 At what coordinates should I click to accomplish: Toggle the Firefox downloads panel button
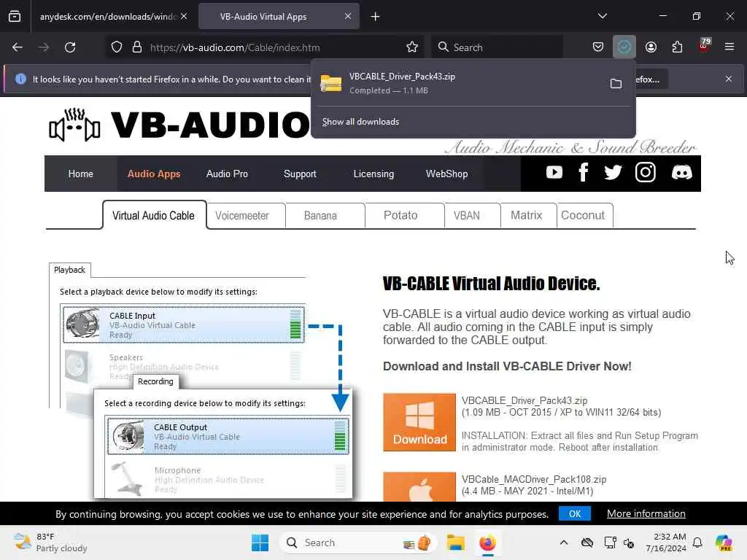[x=624, y=47]
